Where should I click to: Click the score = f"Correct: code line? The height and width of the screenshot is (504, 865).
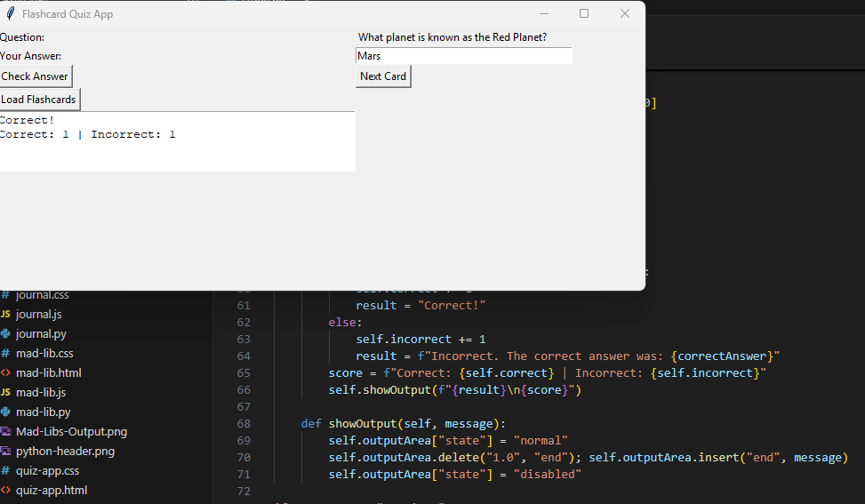(548, 373)
